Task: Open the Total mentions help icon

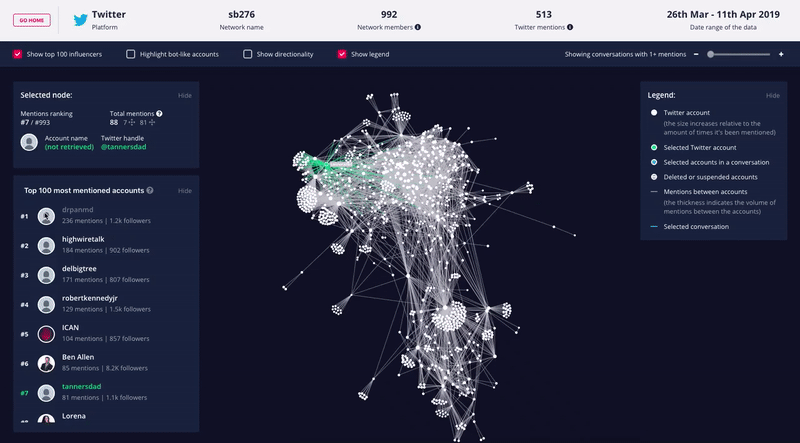Action: coord(159,114)
